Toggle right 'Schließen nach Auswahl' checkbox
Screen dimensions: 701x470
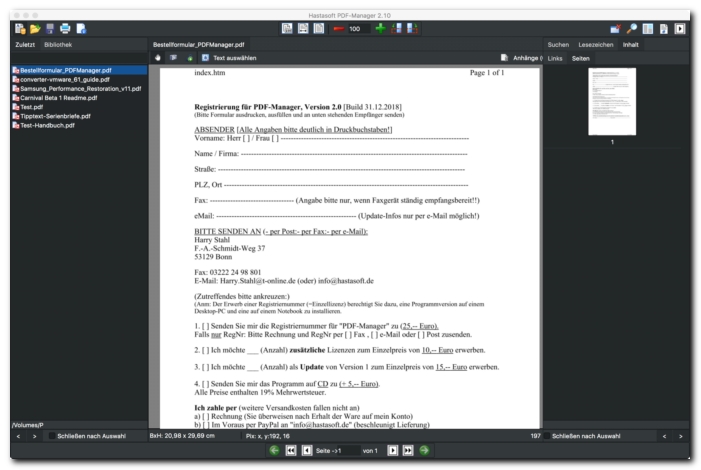click(546, 436)
